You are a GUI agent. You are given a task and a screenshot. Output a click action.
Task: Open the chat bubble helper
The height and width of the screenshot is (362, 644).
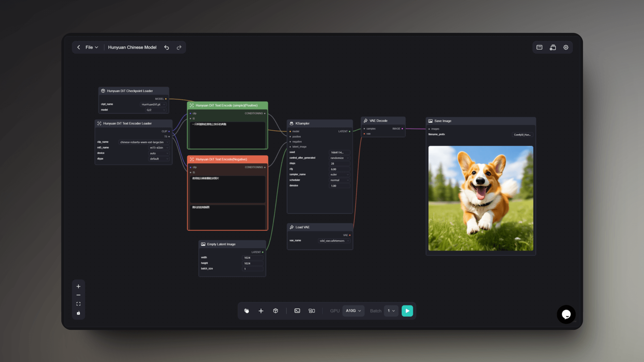click(x=566, y=314)
